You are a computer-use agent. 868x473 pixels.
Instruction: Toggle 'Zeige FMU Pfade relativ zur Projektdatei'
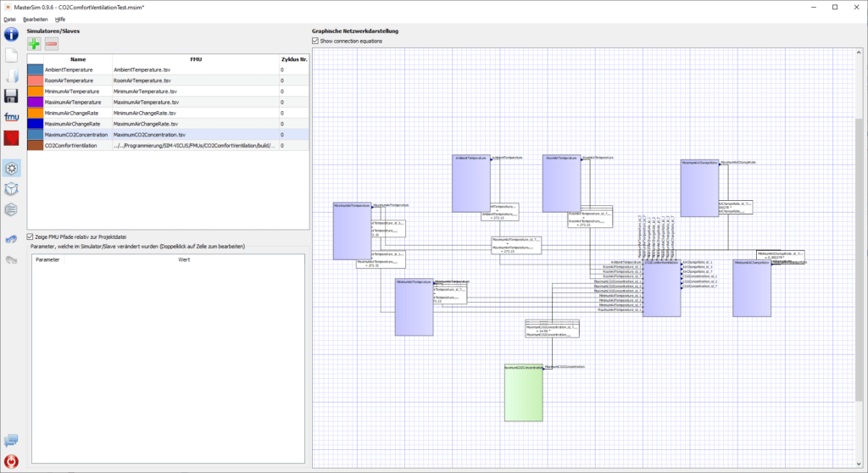coord(30,237)
